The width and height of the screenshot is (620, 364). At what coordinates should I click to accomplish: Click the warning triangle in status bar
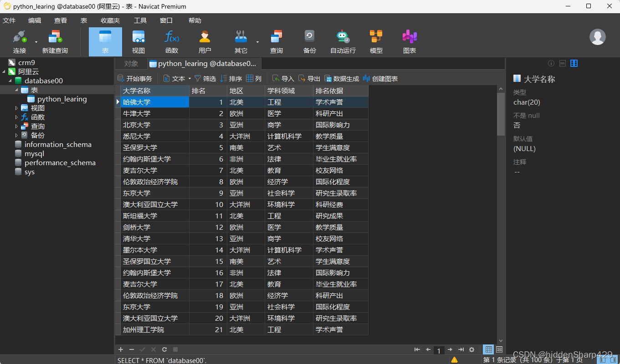(x=454, y=360)
